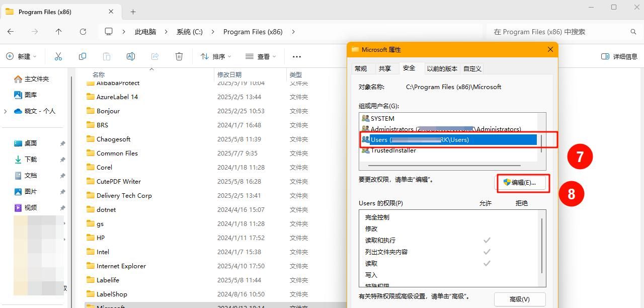Click the Up navigation arrow icon

(58, 31)
